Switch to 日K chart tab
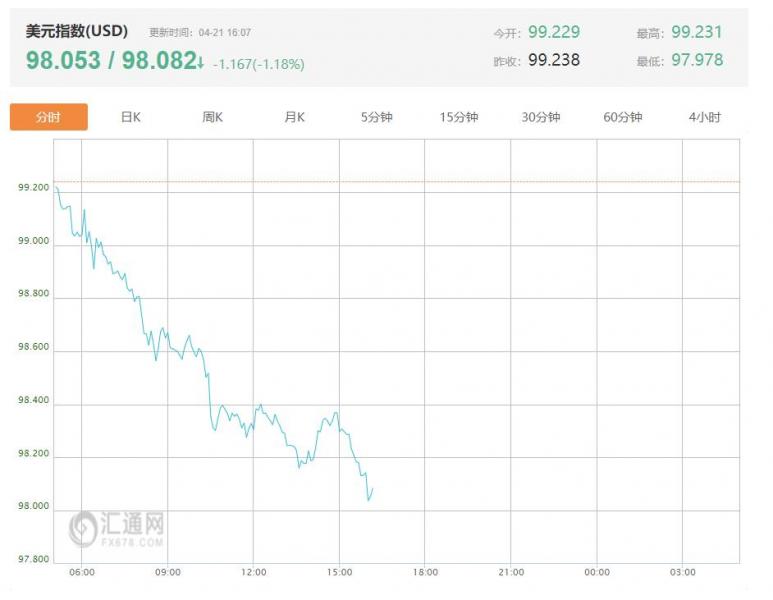The width and height of the screenshot is (773, 600). (x=131, y=117)
